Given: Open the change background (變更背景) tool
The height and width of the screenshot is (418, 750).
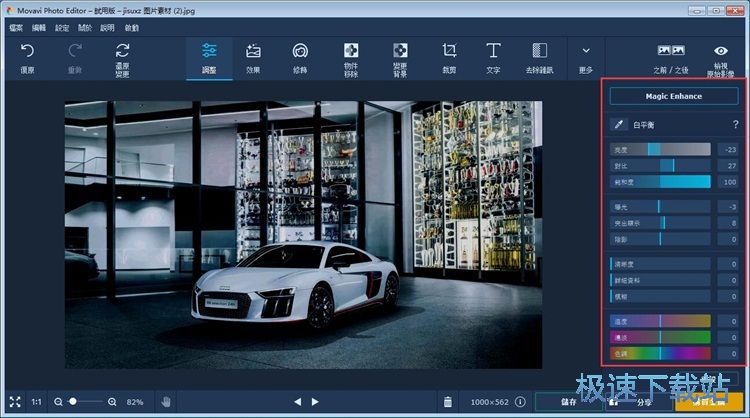Looking at the screenshot, I should [x=400, y=52].
